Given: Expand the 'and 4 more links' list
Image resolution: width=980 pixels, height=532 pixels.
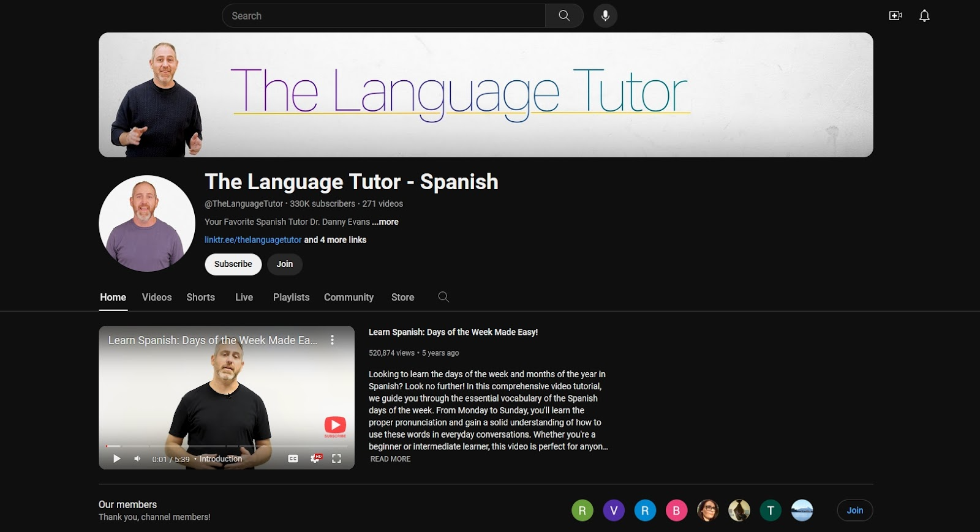Looking at the screenshot, I should tap(335, 240).
